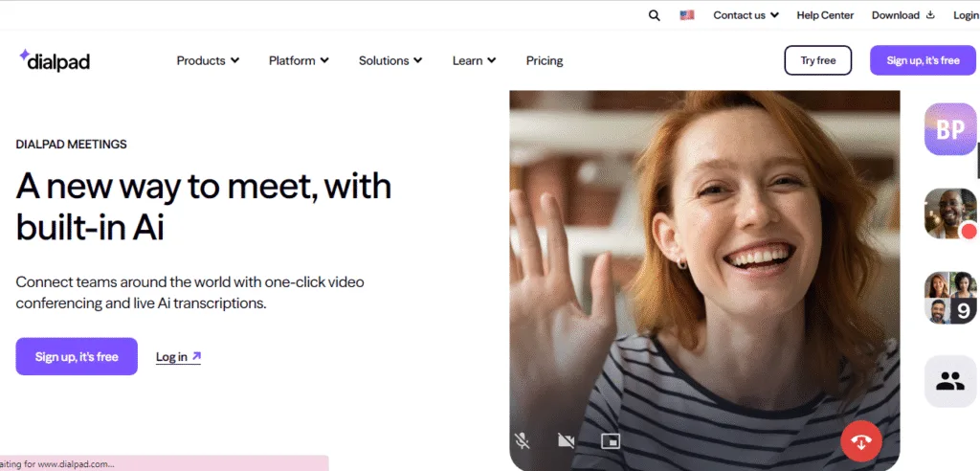This screenshot has height=471, width=980.
Task: Click hero Sign up, it's free button
Action: point(77,356)
